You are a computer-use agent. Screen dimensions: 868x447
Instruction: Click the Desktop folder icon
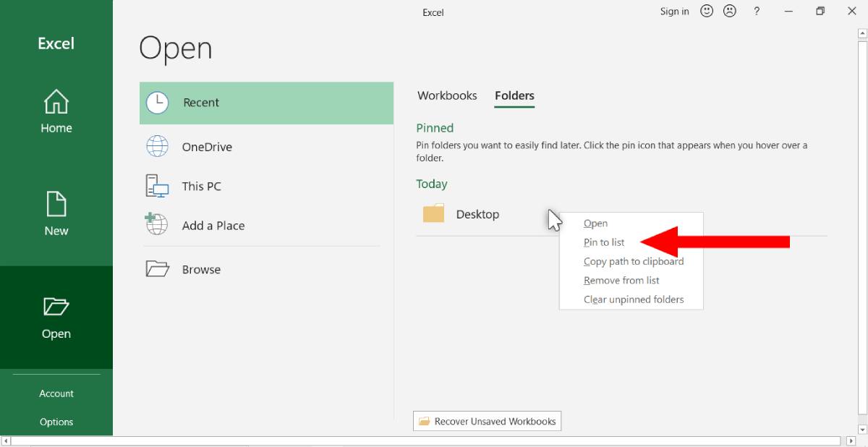point(433,213)
